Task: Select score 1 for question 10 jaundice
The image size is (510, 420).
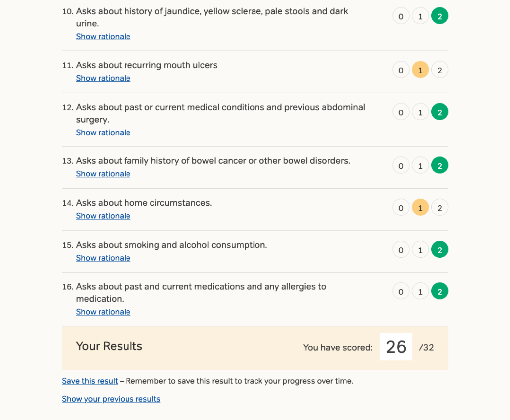Action: pyautogui.click(x=420, y=17)
